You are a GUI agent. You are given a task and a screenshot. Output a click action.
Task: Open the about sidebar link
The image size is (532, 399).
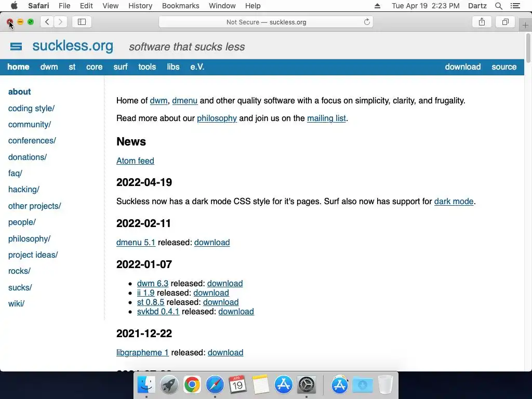19,91
